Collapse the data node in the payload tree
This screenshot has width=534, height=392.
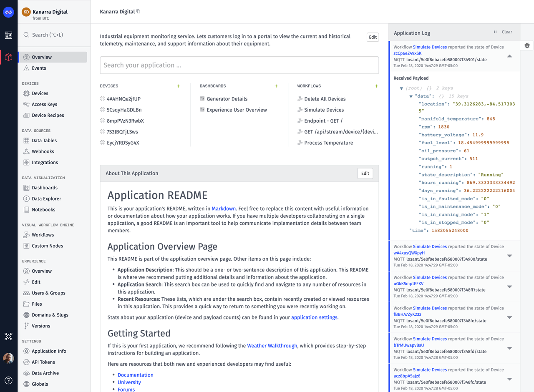click(x=411, y=96)
